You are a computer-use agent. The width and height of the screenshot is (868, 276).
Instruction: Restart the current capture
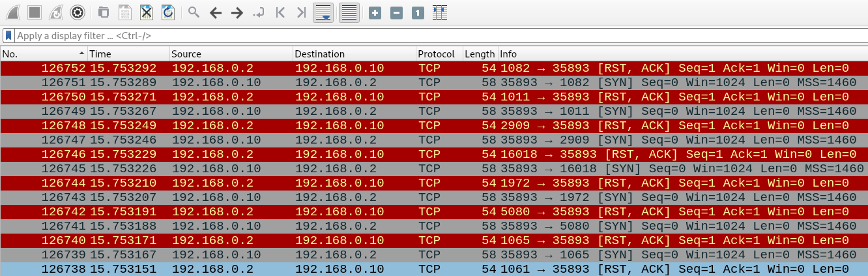pos(56,12)
